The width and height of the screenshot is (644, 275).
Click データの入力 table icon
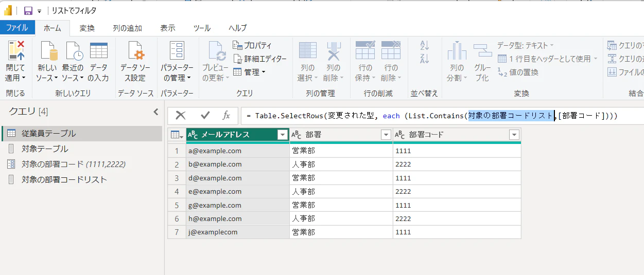(98, 50)
